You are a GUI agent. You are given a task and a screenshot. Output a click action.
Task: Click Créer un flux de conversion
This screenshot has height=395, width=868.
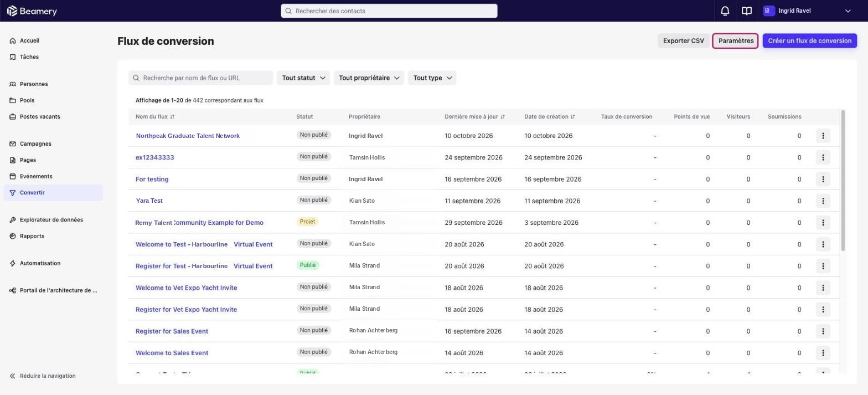tap(809, 41)
